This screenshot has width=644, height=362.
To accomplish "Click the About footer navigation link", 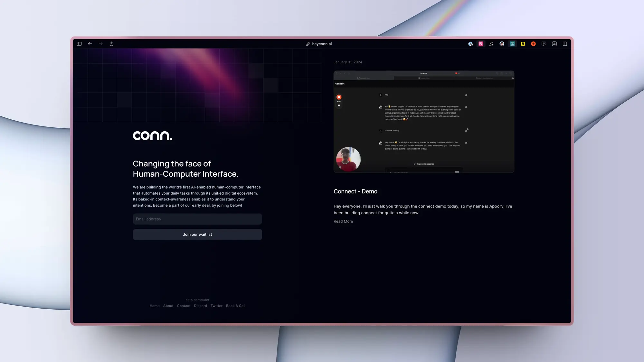I will (168, 305).
